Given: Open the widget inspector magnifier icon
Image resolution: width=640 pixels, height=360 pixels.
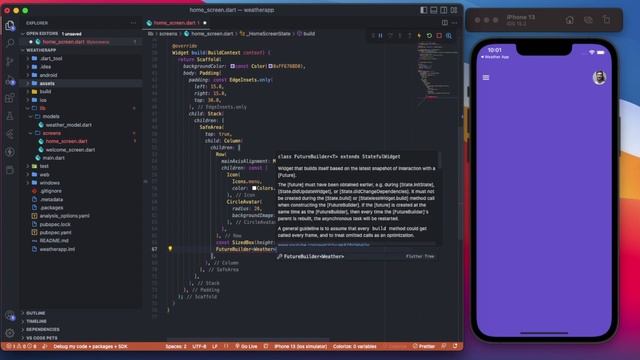Looking at the screenshot, I should 449,36.
